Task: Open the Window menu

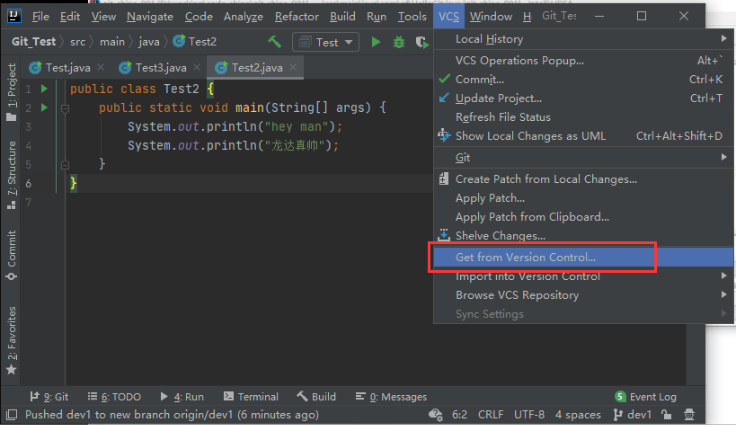Action: [x=491, y=16]
